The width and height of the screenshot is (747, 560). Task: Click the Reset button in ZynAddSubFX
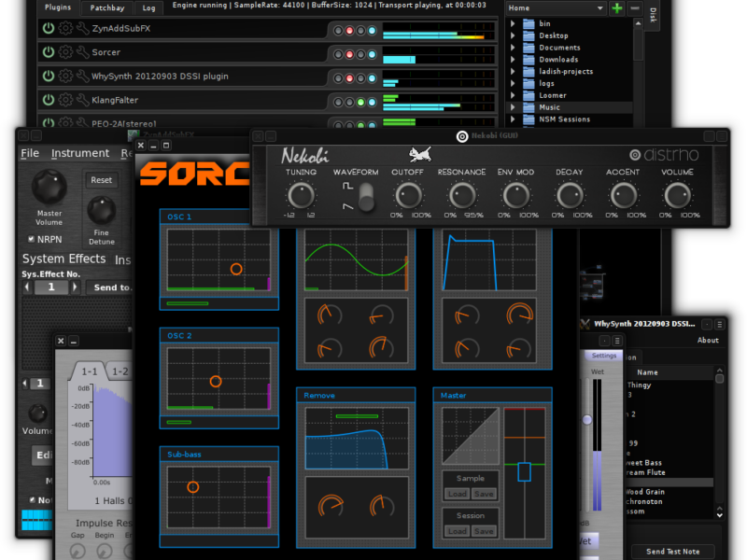[101, 180]
